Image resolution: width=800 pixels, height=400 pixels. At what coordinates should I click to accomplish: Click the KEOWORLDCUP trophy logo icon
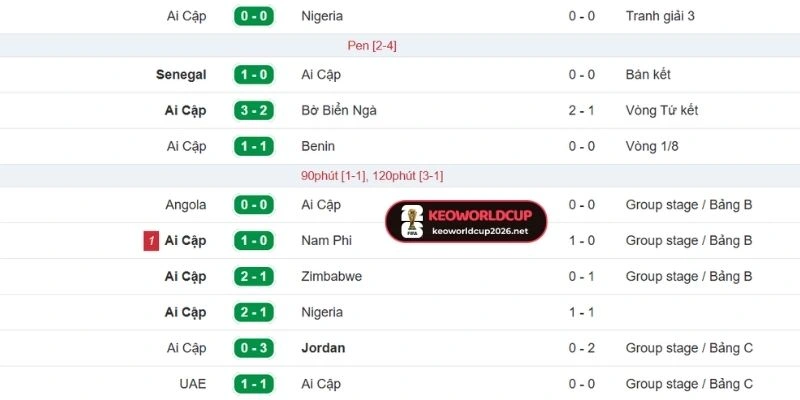[407, 222]
